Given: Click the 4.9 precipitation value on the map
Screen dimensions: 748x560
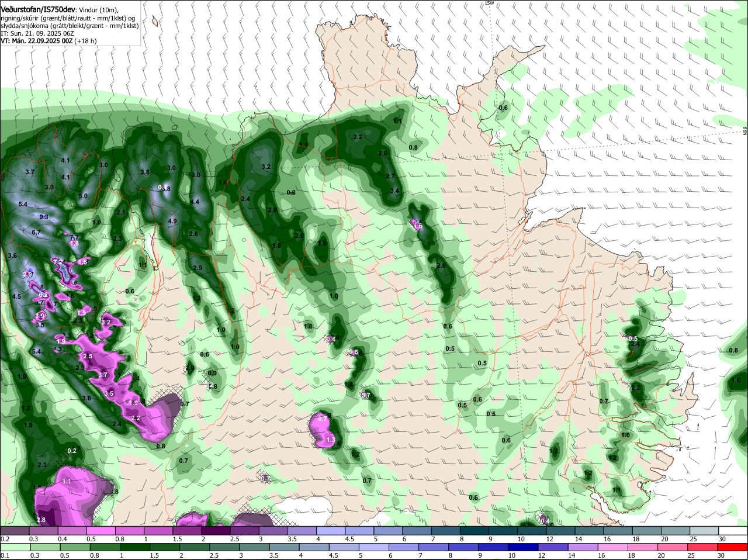Looking at the screenshot, I should (172, 222).
